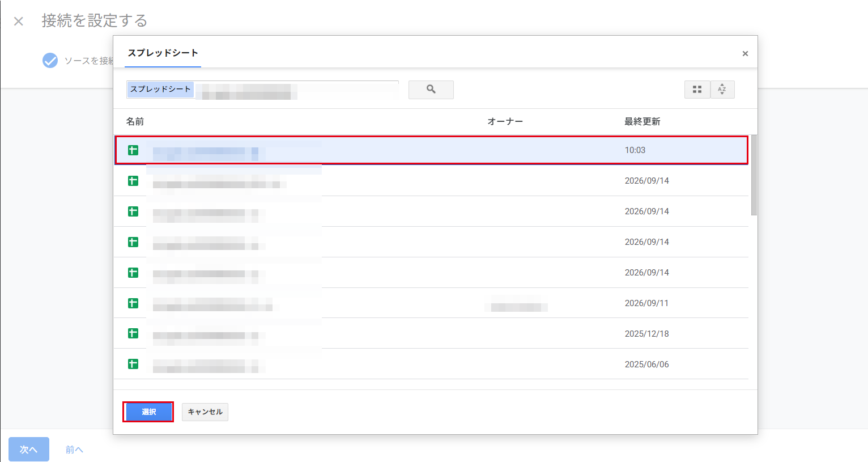
Task: Click the 2025/06/06 date
Action: pyautogui.click(x=646, y=364)
